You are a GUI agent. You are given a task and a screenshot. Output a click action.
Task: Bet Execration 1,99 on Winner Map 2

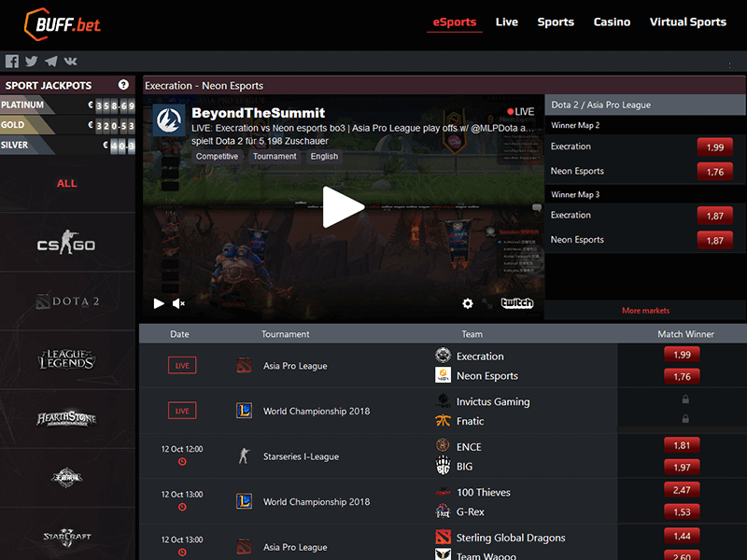point(714,147)
